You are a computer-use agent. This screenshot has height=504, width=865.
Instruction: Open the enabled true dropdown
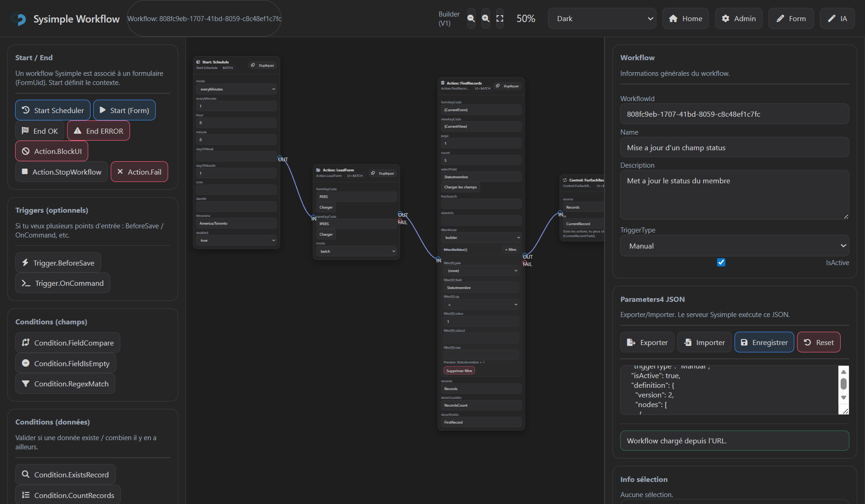point(237,240)
